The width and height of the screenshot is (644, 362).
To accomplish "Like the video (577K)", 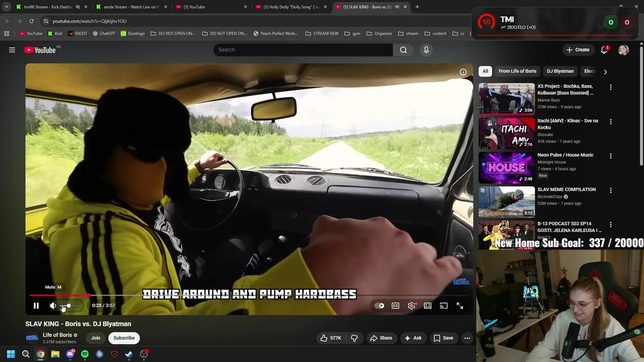I will coord(331,338).
